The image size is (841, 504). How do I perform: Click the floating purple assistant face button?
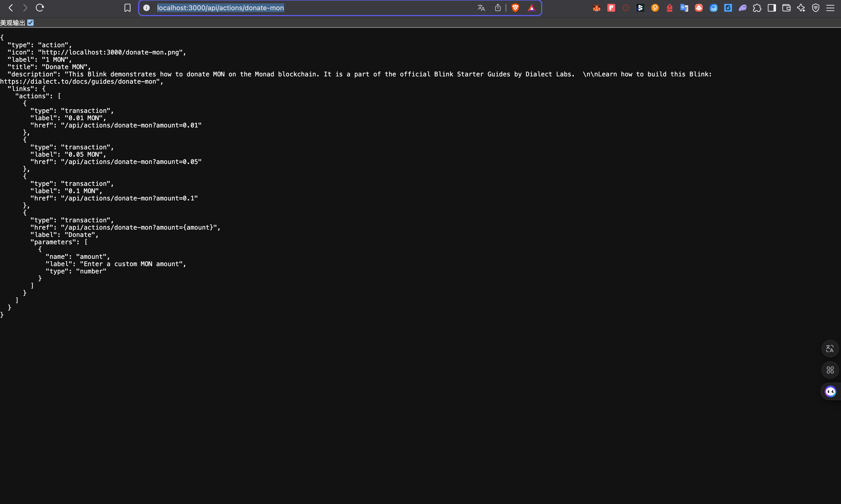click(830, 392)
